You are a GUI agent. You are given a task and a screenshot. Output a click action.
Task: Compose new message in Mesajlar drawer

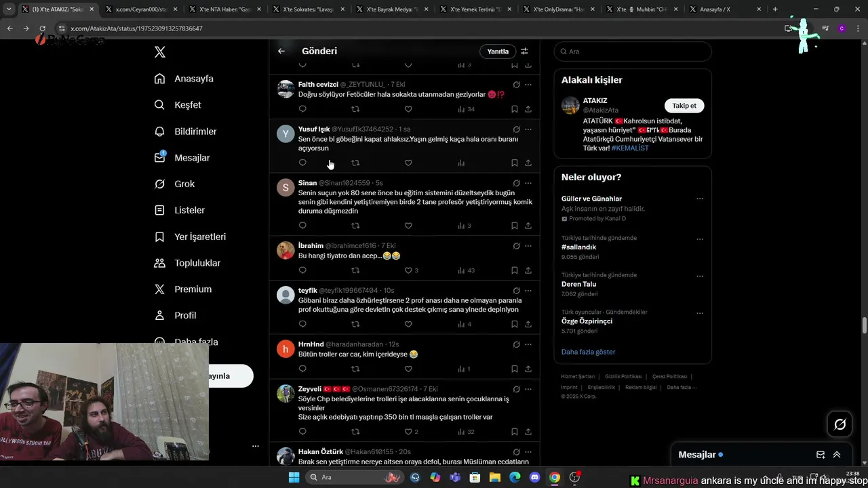pyautogui.click(x=821, y=455)
